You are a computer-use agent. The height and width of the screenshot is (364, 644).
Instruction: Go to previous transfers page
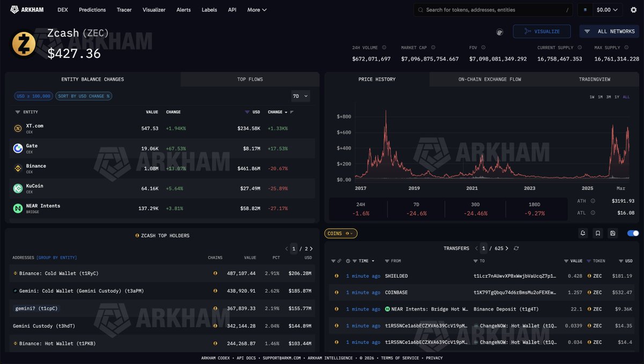(475, 249)
